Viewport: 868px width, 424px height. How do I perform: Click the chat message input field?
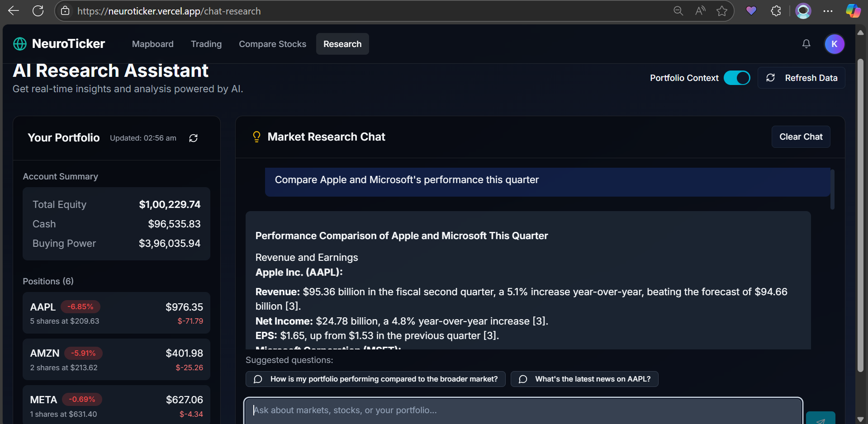523,410
